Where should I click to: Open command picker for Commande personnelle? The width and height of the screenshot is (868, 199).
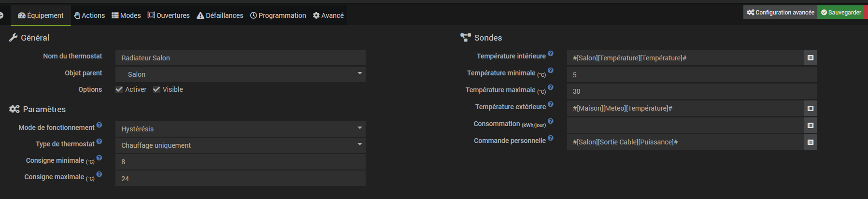[x=810, y=142]
